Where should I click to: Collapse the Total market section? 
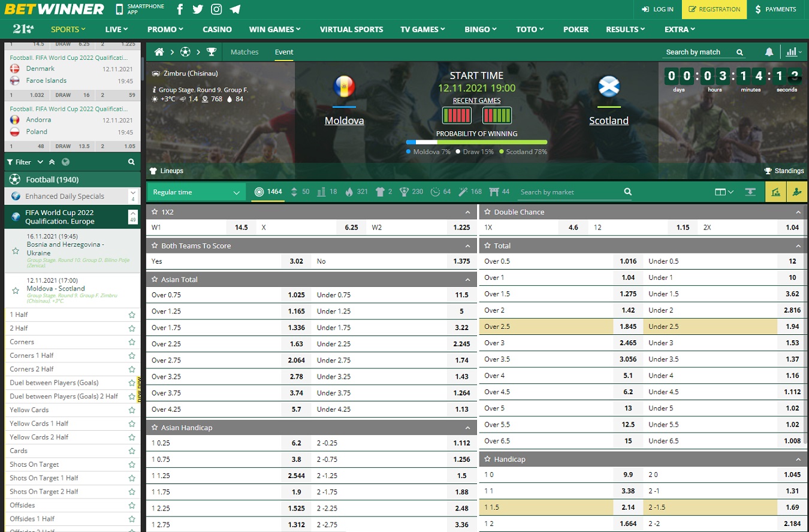point(798,246)
